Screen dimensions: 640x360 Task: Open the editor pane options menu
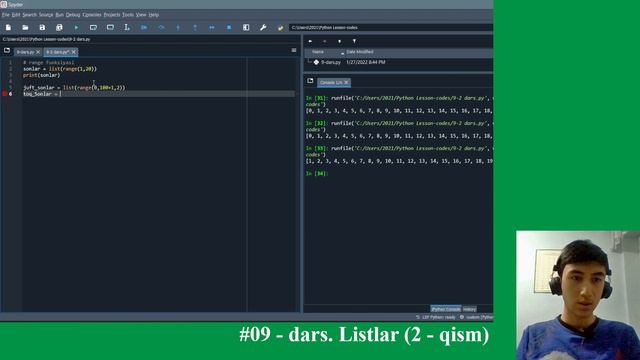294,50
